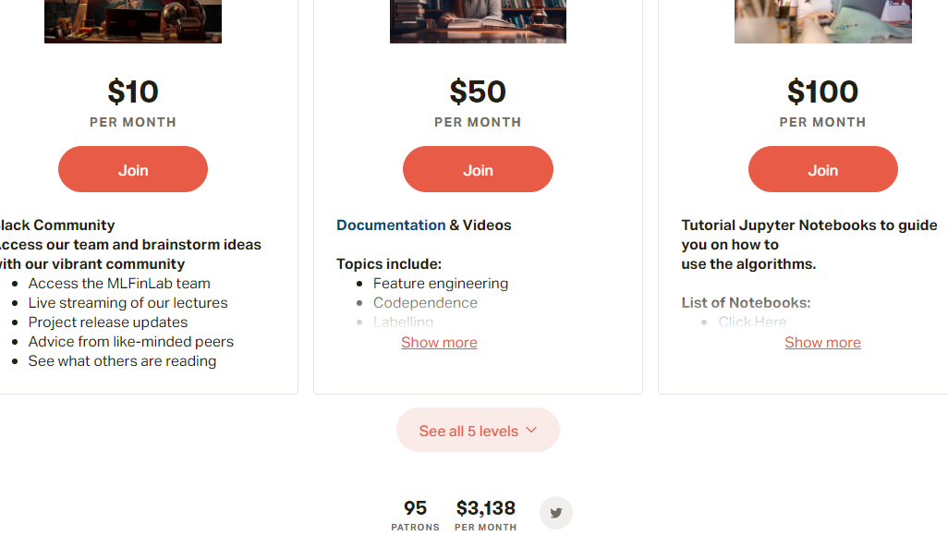Expand Show more under the $100 tier
948x560 pixels.
coord(822,343)
